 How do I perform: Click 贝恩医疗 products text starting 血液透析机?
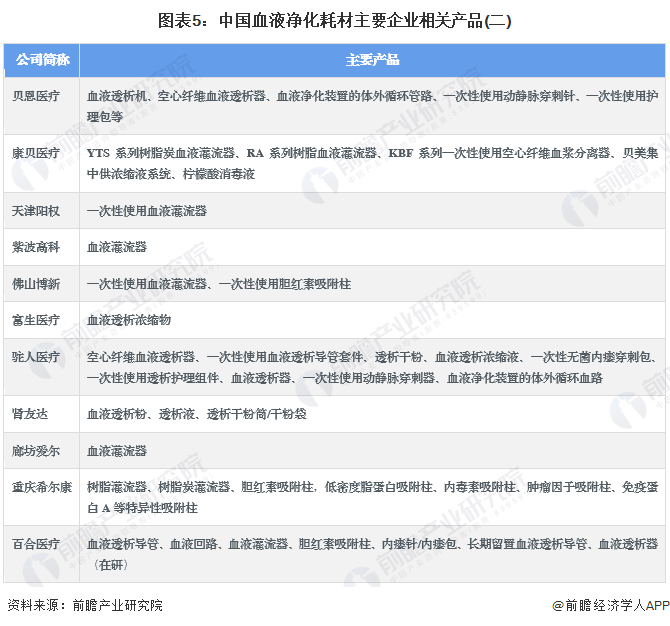[372, 106]
